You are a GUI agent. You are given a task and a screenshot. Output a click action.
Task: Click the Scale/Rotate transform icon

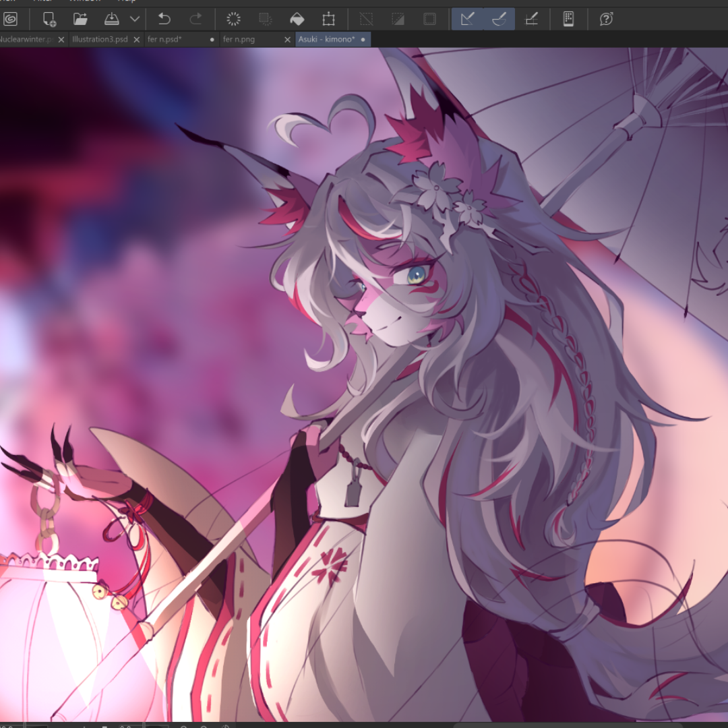[x=329, y=19]
